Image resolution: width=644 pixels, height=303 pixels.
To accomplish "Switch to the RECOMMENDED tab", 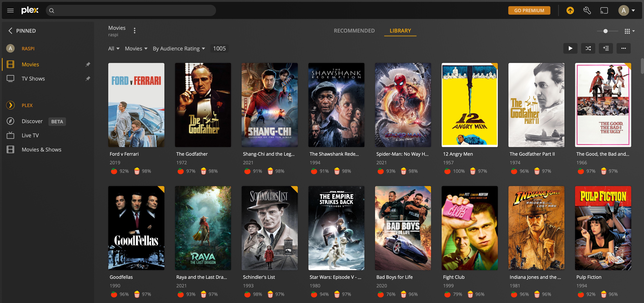I will pos(354,31).
